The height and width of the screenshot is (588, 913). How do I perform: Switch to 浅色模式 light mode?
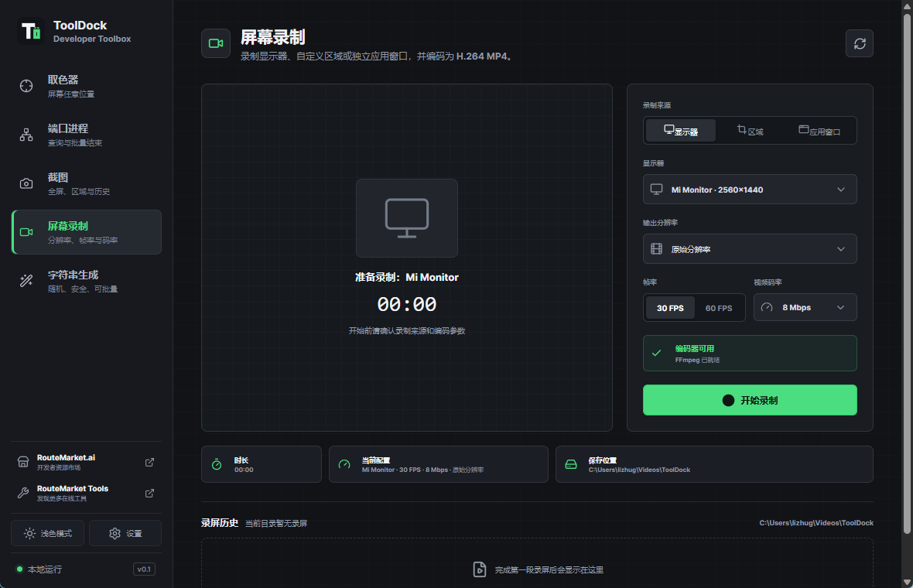click(x=48, y=533)
